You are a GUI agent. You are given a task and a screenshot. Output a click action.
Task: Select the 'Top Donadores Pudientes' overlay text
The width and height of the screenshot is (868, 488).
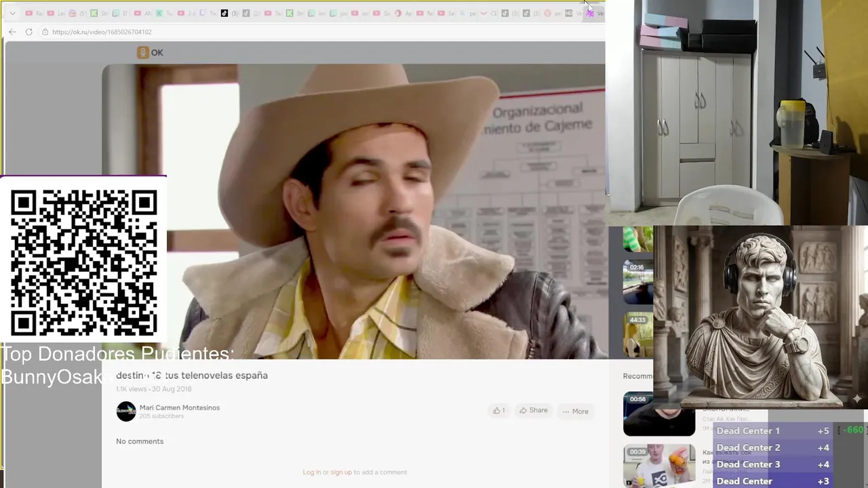click(x=117, y=354)
